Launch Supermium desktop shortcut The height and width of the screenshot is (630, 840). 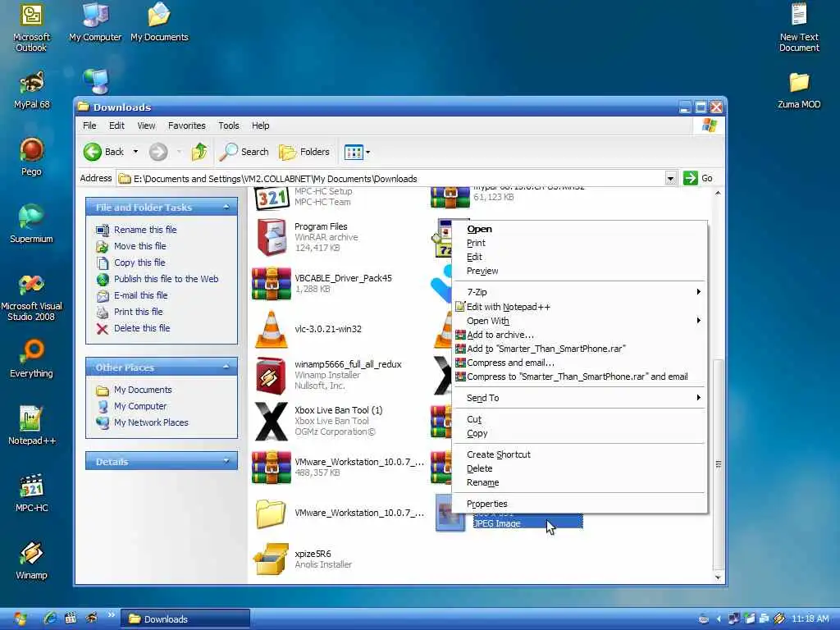(x=31, y=224)
